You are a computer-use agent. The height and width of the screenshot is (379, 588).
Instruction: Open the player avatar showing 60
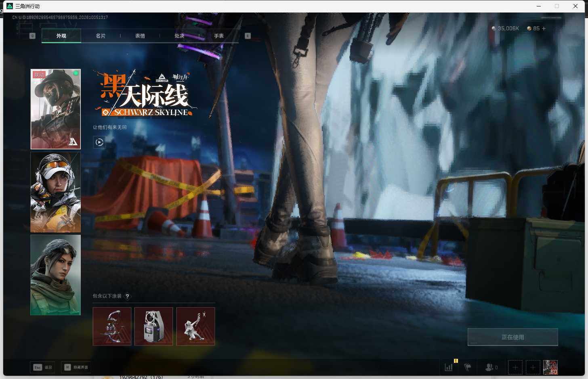click(550, 367)
